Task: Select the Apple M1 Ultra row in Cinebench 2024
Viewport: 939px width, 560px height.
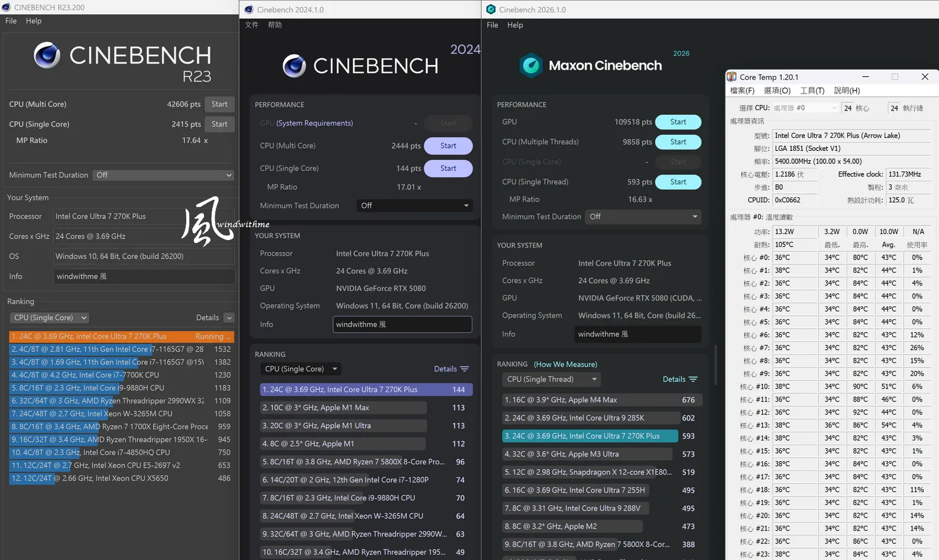Action: click(366, 426)
